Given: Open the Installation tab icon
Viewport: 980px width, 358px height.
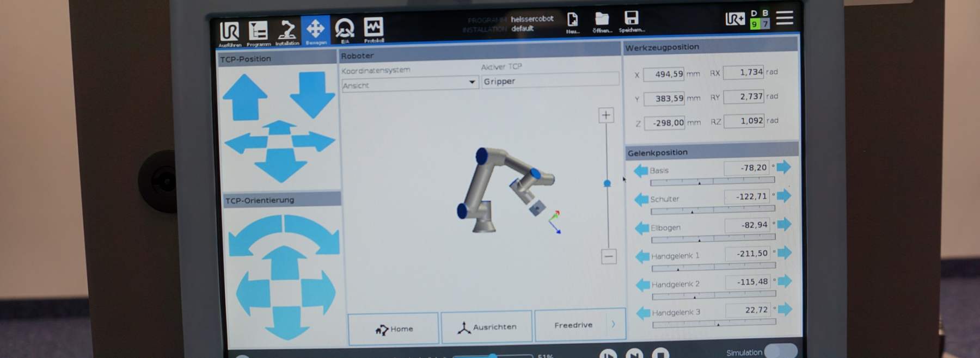Looking at the screenshot, I should tap(287, 31).
